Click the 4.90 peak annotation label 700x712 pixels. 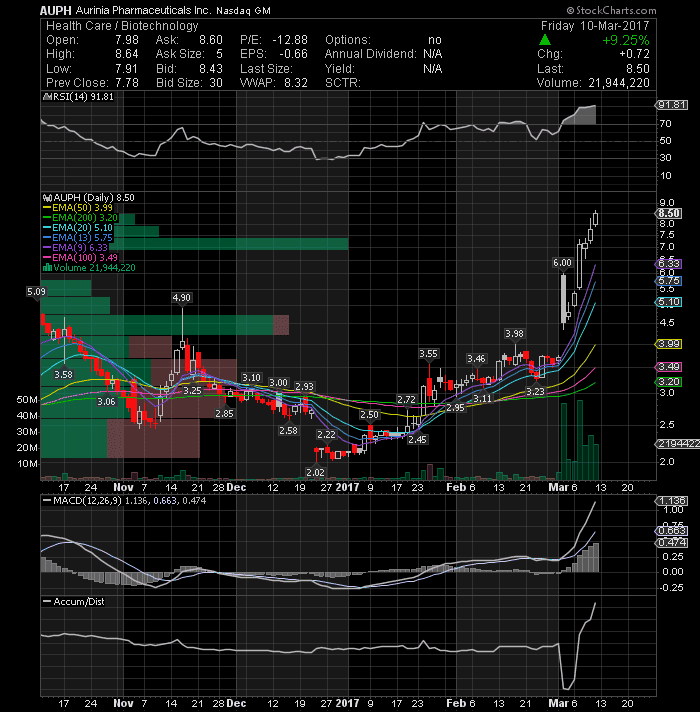pyautogui.click(x=182, y=298)
